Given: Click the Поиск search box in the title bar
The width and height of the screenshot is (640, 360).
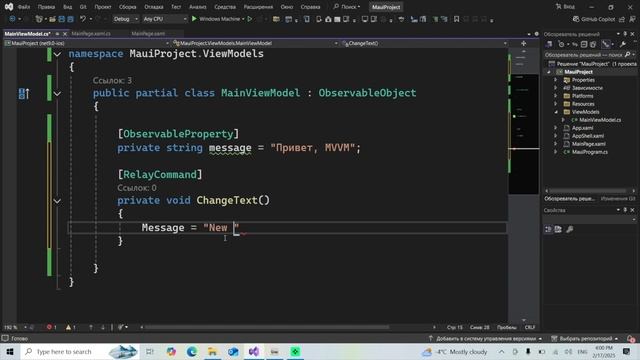Looking at the screenshot, I should click(347, 7).
